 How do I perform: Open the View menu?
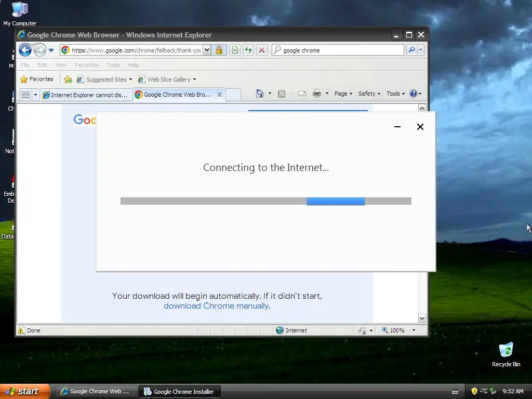(61, 65)
